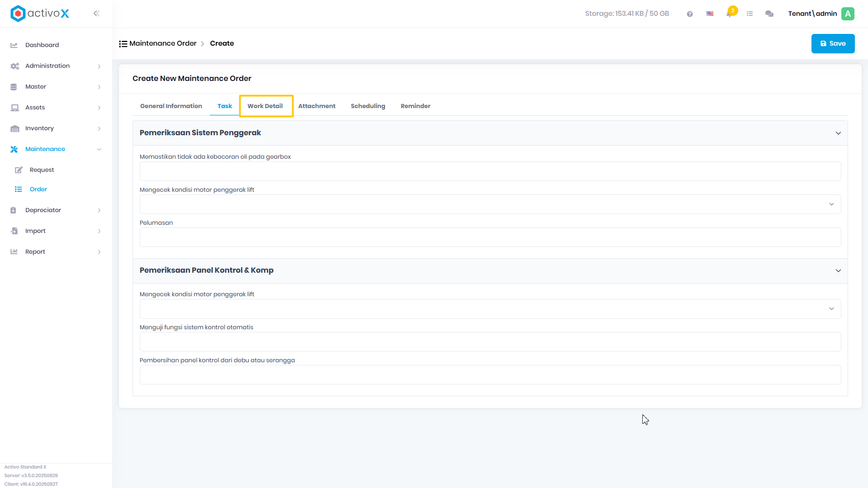Image resolution: width=868 pixels, height=488 pixels.
Task: Click the Server version text
Action: [31, 476]
